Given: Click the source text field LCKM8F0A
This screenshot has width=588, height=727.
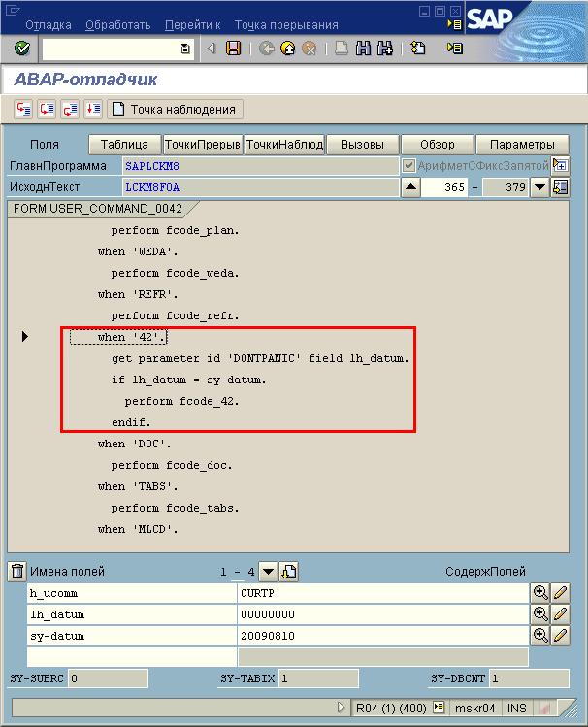Looking at the screenshot, I should [260, 187].
